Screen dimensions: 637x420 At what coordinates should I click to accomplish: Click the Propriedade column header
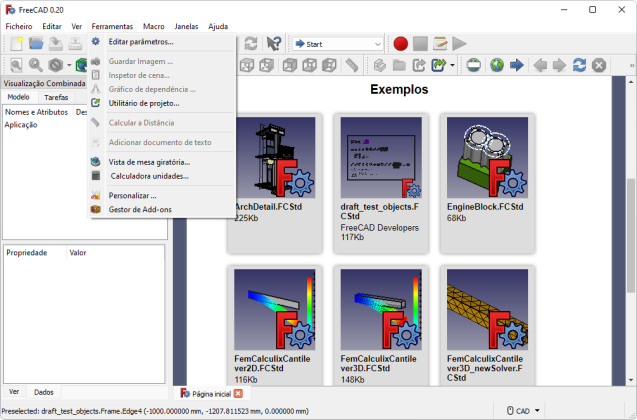27,253
